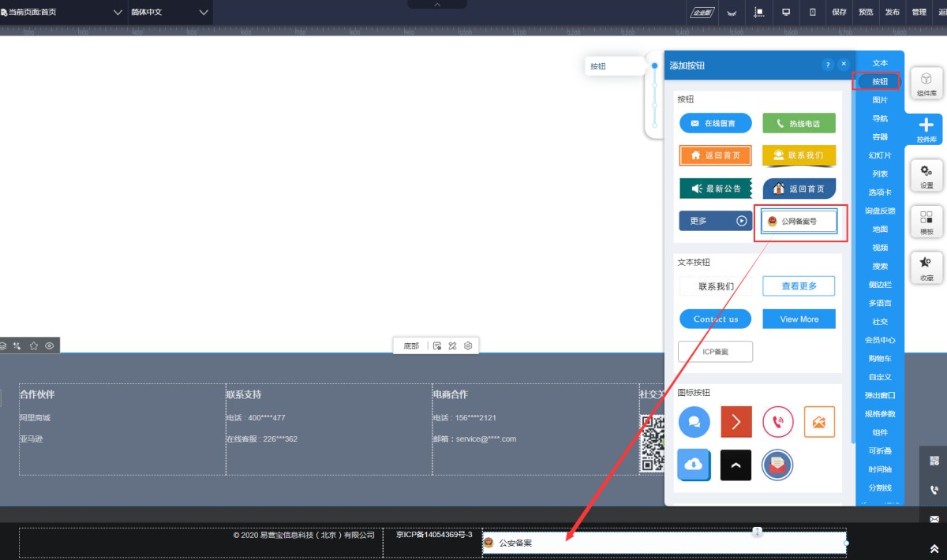
Task: Click the envelope sidebar float icon
Action: coord(934,519)
